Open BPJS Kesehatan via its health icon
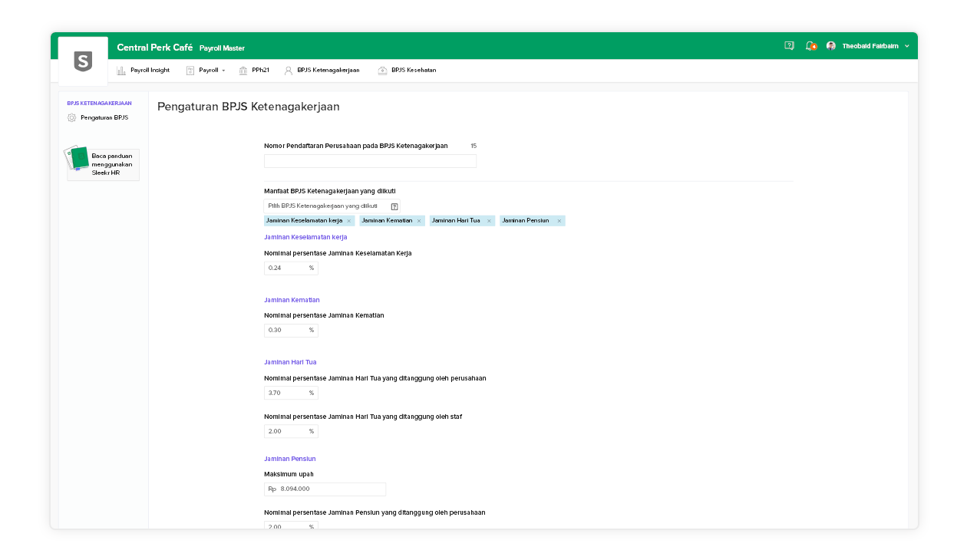Viewport: 967px width, 560px height. (382, 71)
